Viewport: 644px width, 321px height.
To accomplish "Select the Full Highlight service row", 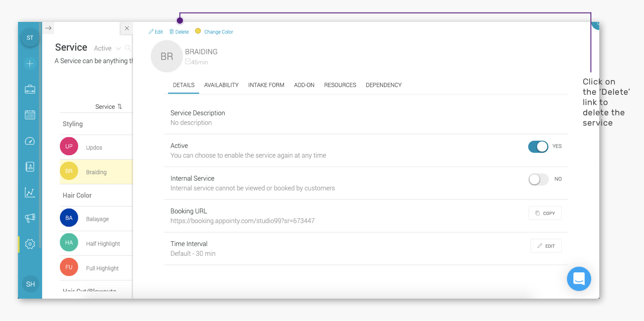I will click(x=96, y=268).
